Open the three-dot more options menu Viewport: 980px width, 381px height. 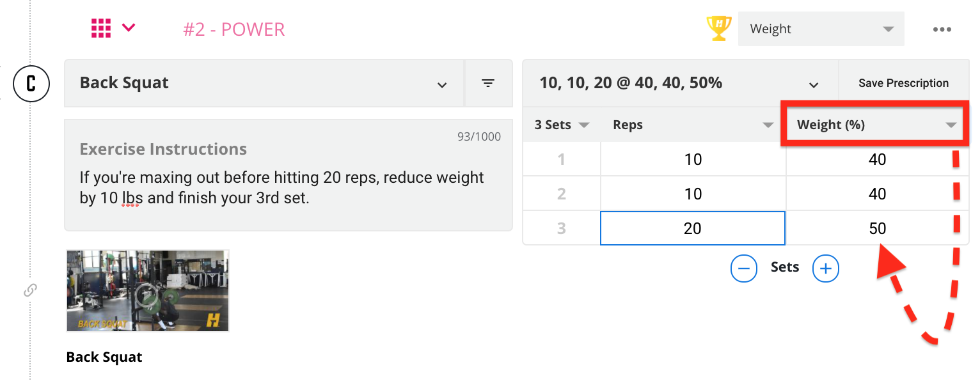point(942,29)
